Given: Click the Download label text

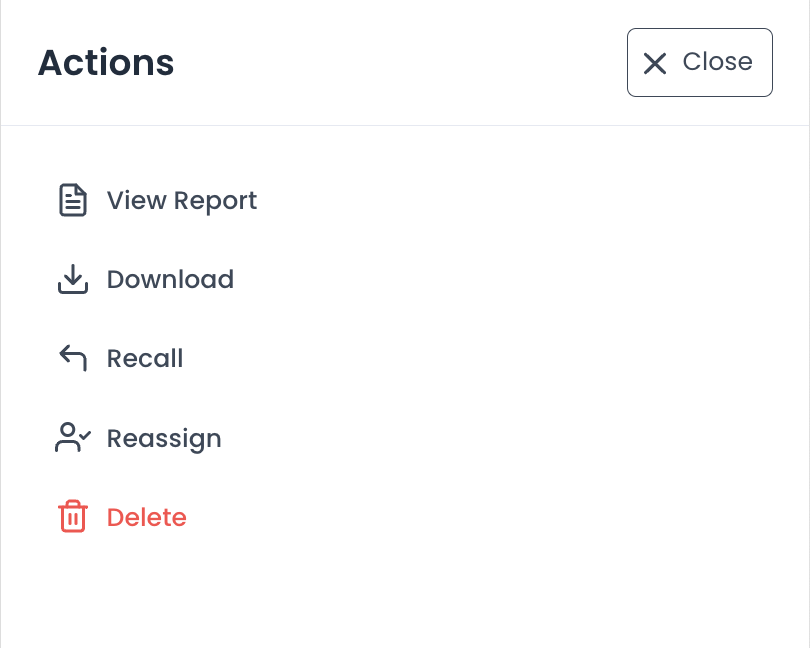Looking at the screenshot, I should click(170, 279).
